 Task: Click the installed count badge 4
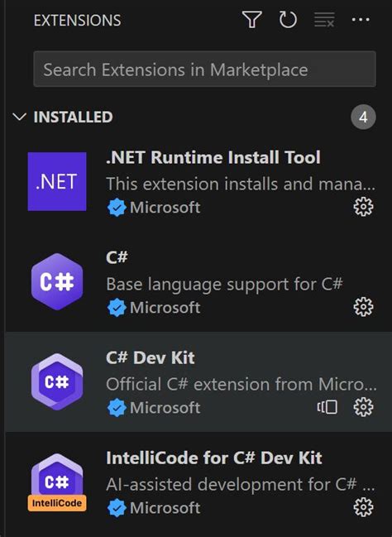point(363,117)
